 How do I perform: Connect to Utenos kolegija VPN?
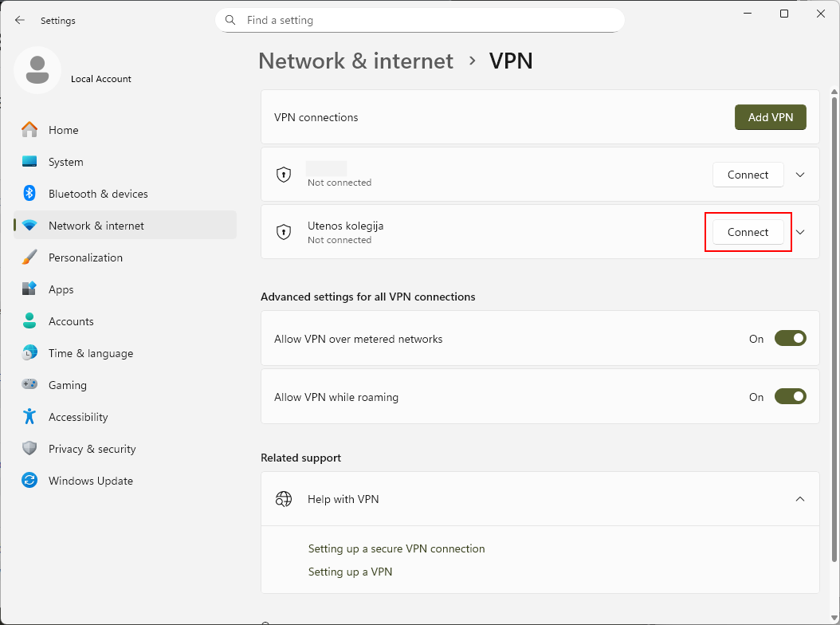pyautogui.click(x=748, y=232)
